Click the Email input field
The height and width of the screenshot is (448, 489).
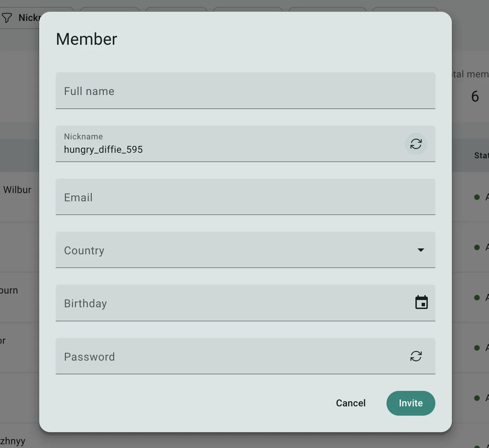pos(245,197)
